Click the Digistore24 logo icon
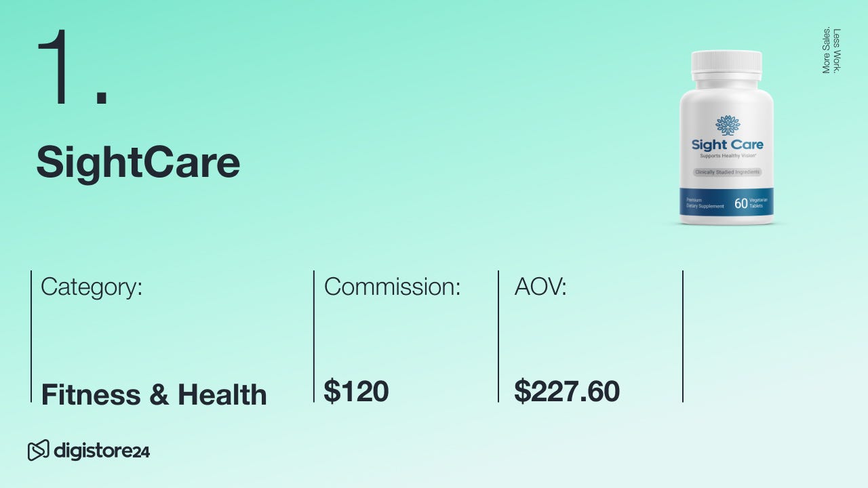Viewport: 868px width, 488px height. (x=38, y=450)
